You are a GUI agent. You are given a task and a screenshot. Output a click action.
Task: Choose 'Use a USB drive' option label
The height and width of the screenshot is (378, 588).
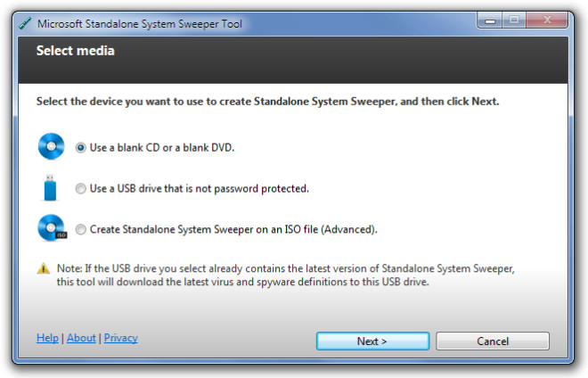[200, 188]
